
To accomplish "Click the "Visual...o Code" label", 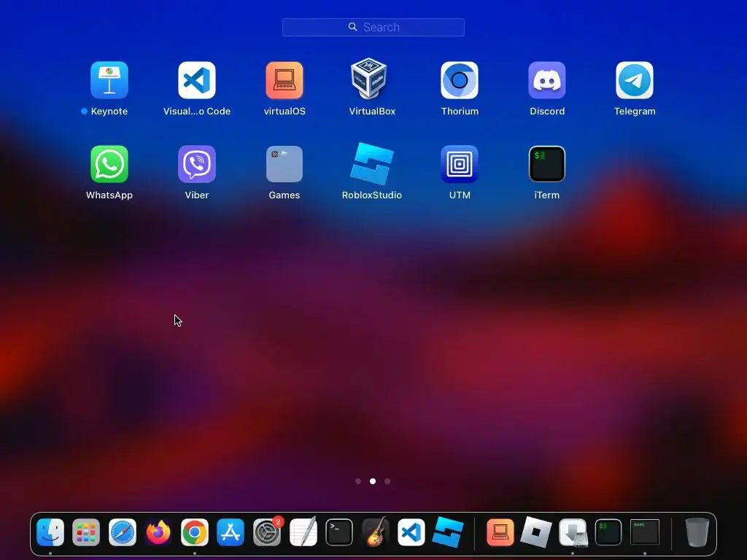I will click(197, 111).
